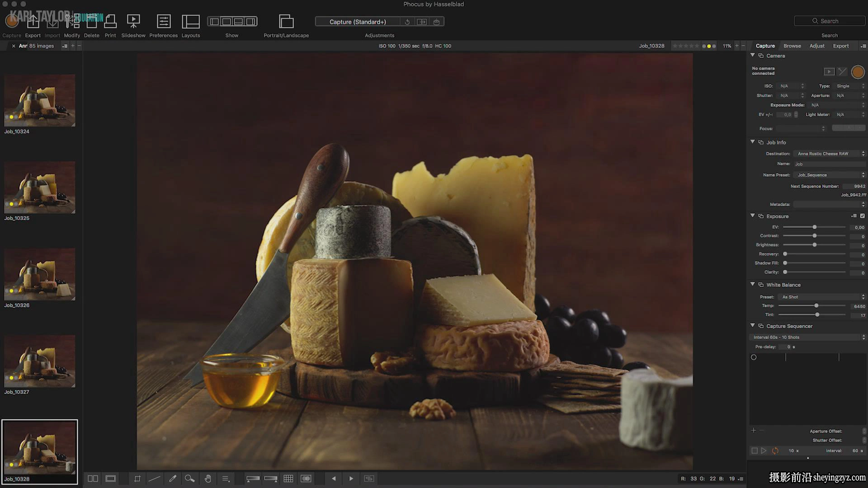Open the Capture (Standard+) adjustments dropdown
The image size is (868, 488).
click(x=358, y=22)
